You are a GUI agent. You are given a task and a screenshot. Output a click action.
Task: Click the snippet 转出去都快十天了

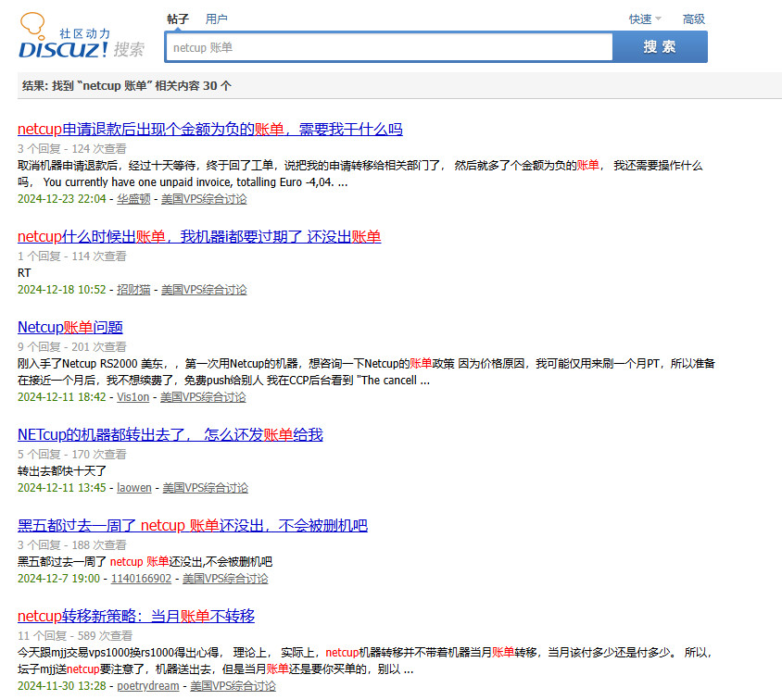click(62, 470)
